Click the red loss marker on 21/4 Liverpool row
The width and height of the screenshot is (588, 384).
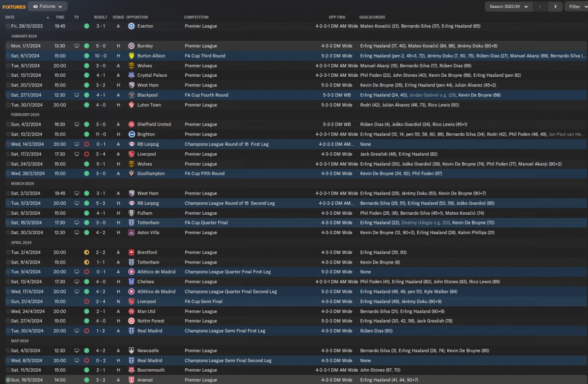[86, 302]
